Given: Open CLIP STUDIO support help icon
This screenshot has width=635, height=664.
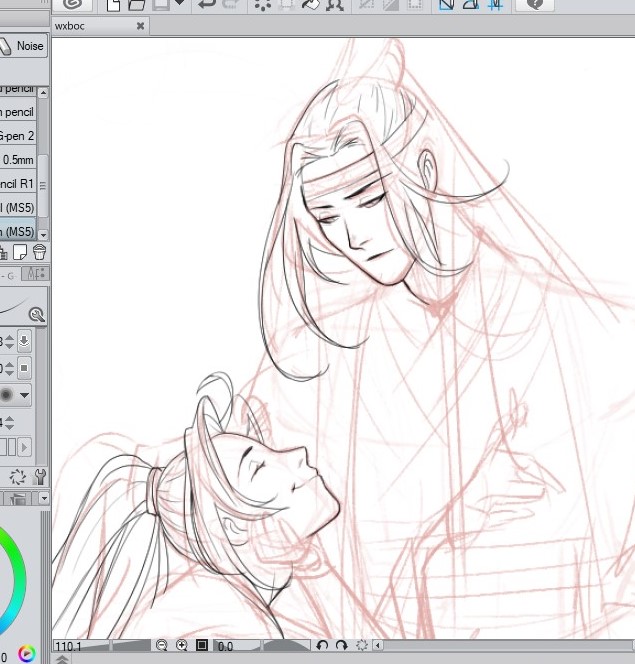Looking at the screenshot, I should [535, 4].
